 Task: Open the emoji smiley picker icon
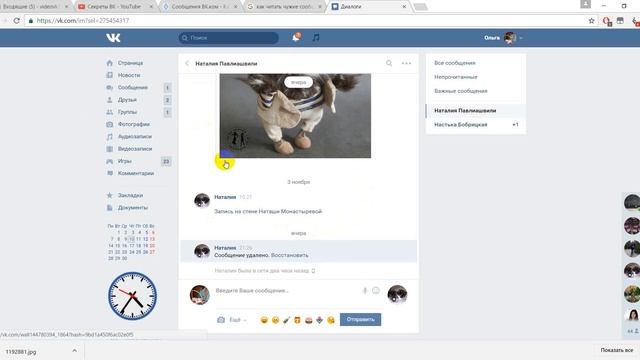click(376, 290)
